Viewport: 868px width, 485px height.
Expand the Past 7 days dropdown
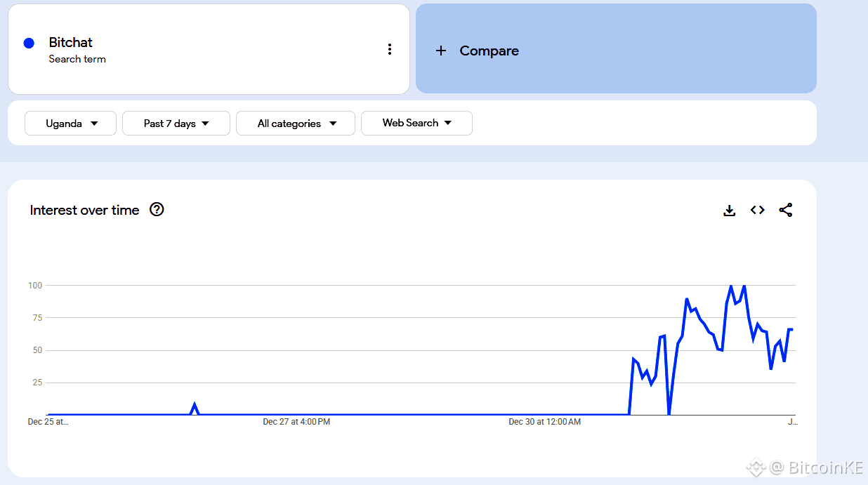tap(176, 124)
